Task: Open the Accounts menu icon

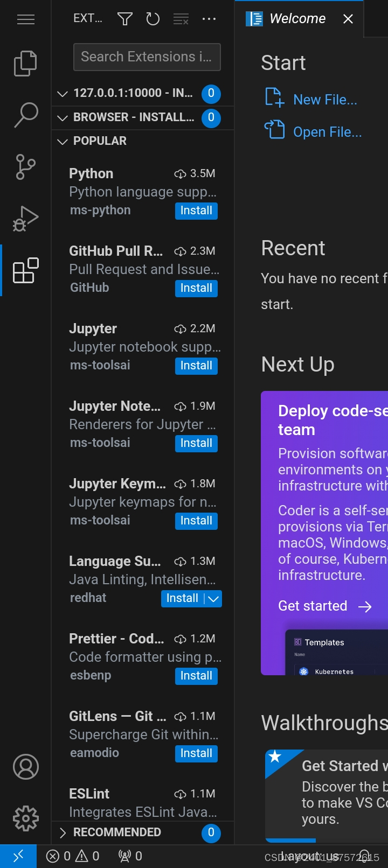Action: [x=25, y=767]
